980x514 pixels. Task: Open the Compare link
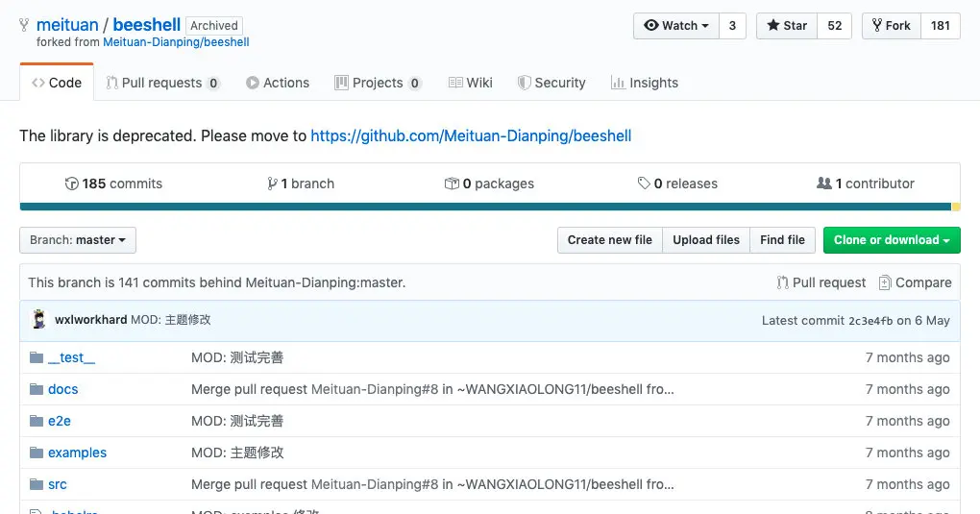click(x=915, y=282)
